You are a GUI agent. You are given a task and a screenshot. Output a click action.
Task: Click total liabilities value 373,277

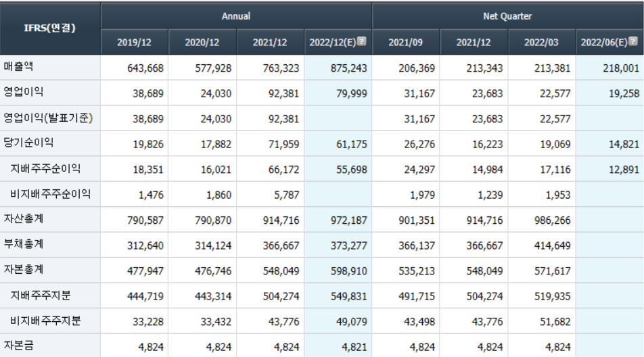click(348, 246)
